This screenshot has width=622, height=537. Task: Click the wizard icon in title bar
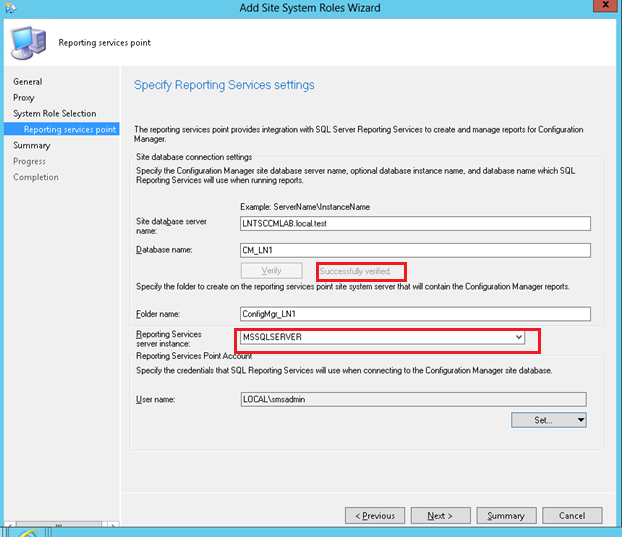(x=10, y=8)
